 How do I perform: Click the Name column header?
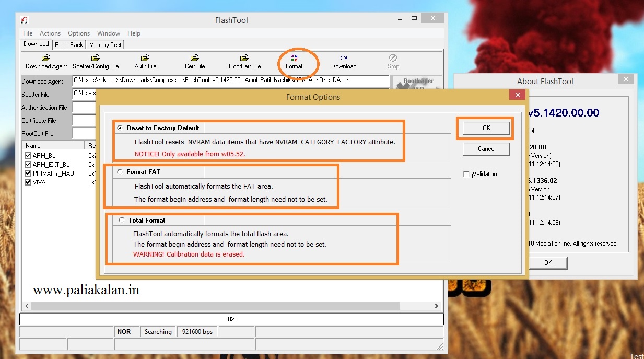tap(54, 146)
